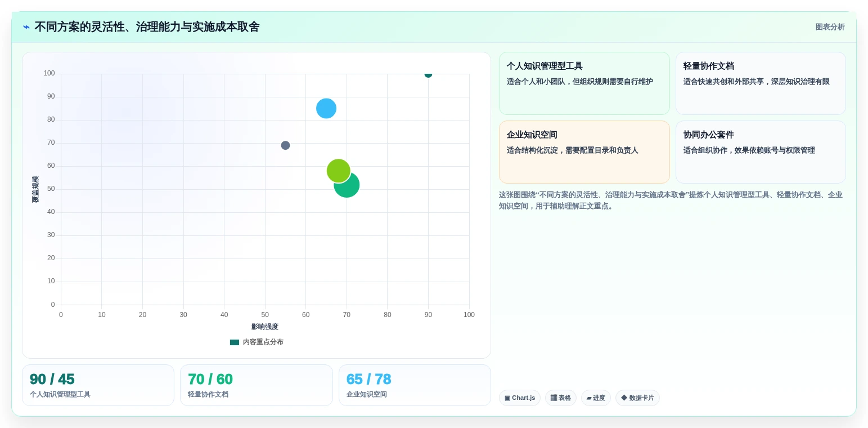Click the description 适合组织协作，效果依赖账号与权限管理

[749, 150]
